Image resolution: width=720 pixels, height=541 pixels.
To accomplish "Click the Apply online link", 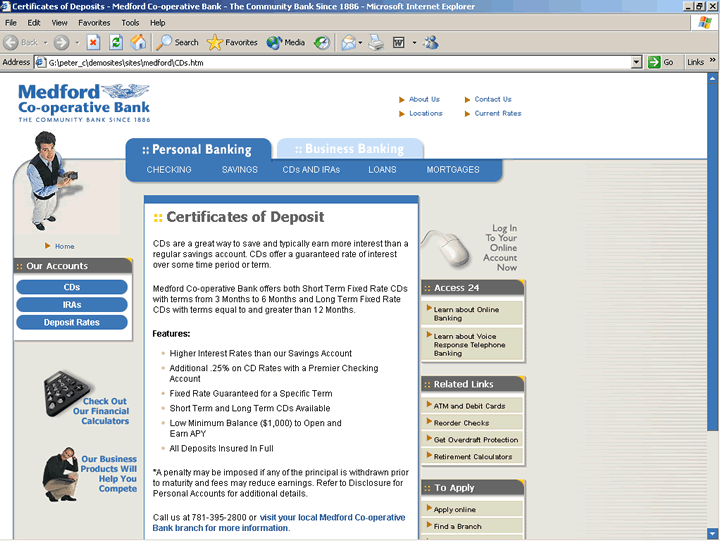I will [x=455, y=510].
